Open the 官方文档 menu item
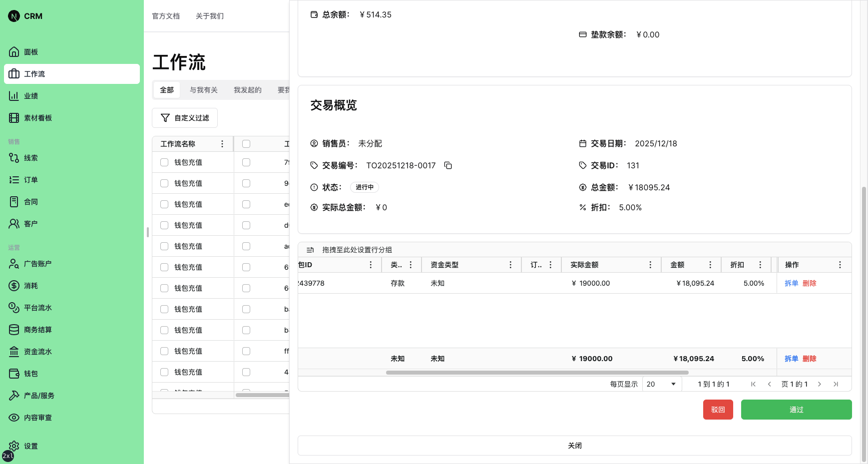 coord(166,16)
